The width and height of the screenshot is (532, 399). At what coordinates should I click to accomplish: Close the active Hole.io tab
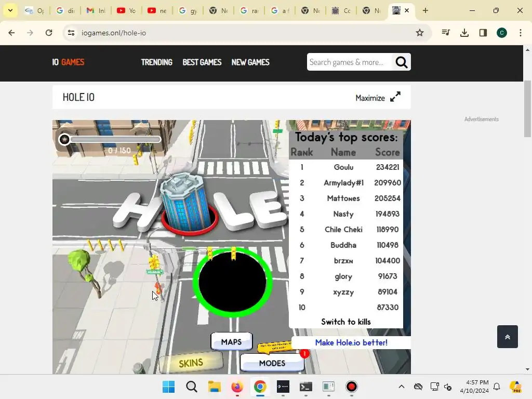tap(407, 10)
